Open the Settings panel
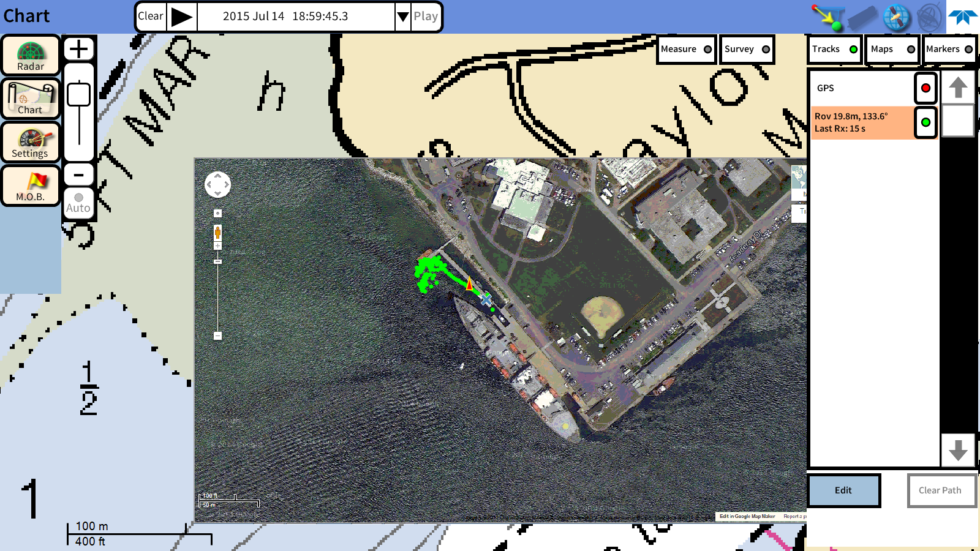Image resolution: width=980 pixels, height=551 pixels. [31, 143]
